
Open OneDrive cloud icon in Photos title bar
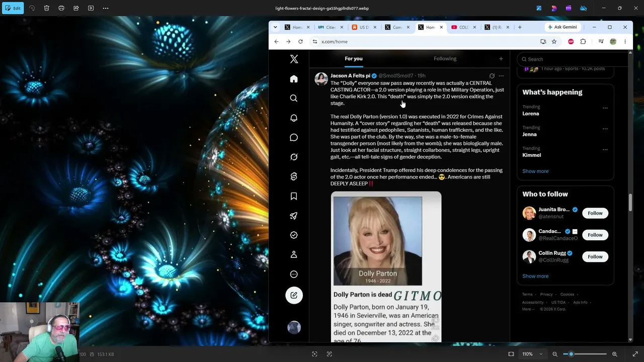(584, 8)
